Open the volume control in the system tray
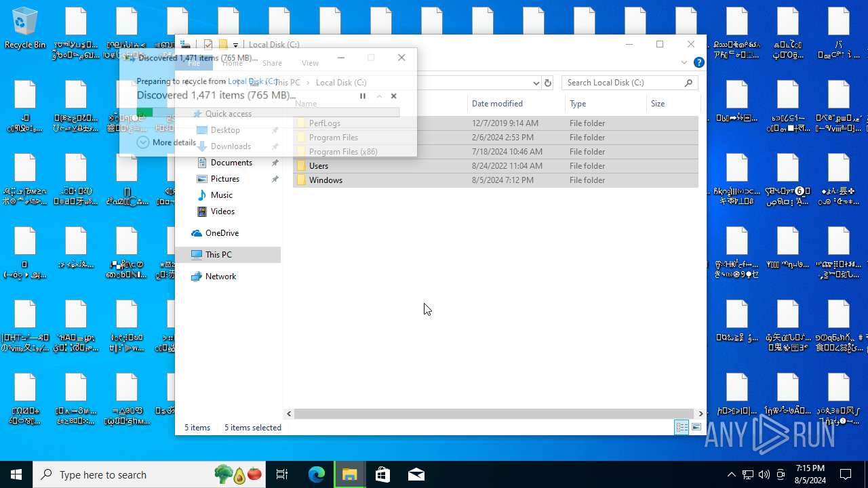Image resolution: width=868 pixels, height=488 pixels. [x=764, y=474]
